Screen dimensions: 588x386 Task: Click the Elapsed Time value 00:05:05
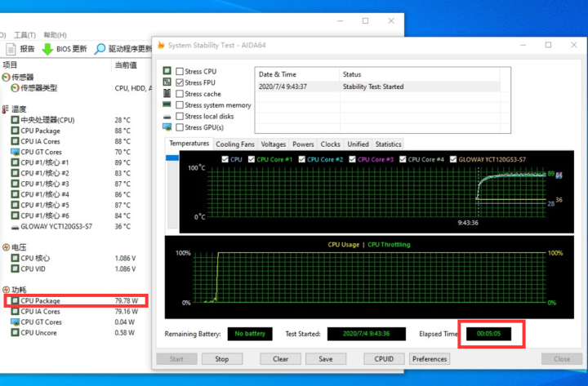[x=488, y=334]
